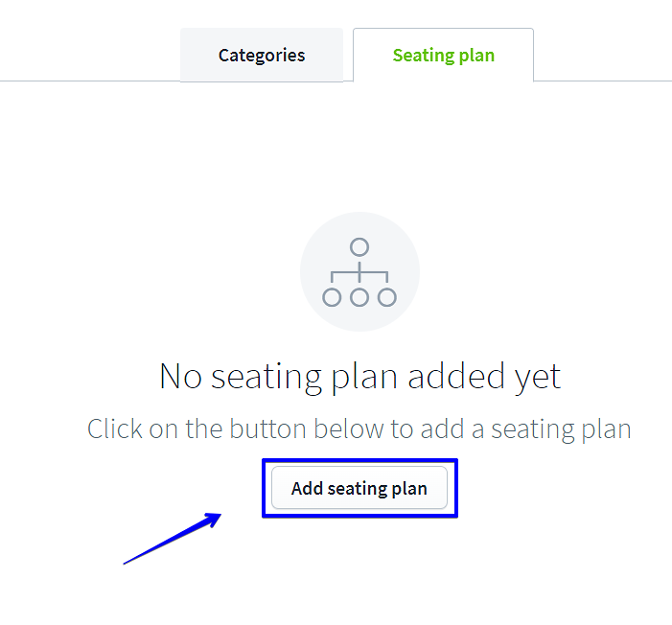Image resolution: width=672 pixels, height=625 pixels.
Task: Click the top node of the hierarchy icon
Action: point(359,247)
